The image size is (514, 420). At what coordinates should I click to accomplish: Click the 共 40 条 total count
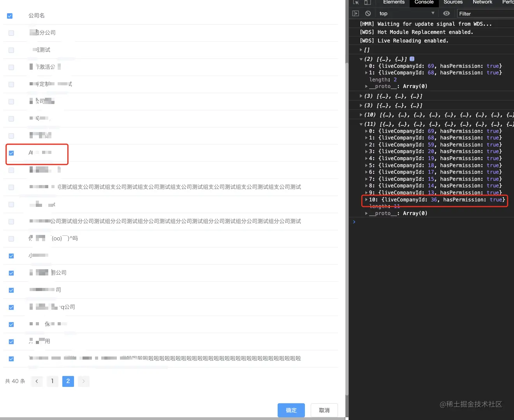[15, 381]
